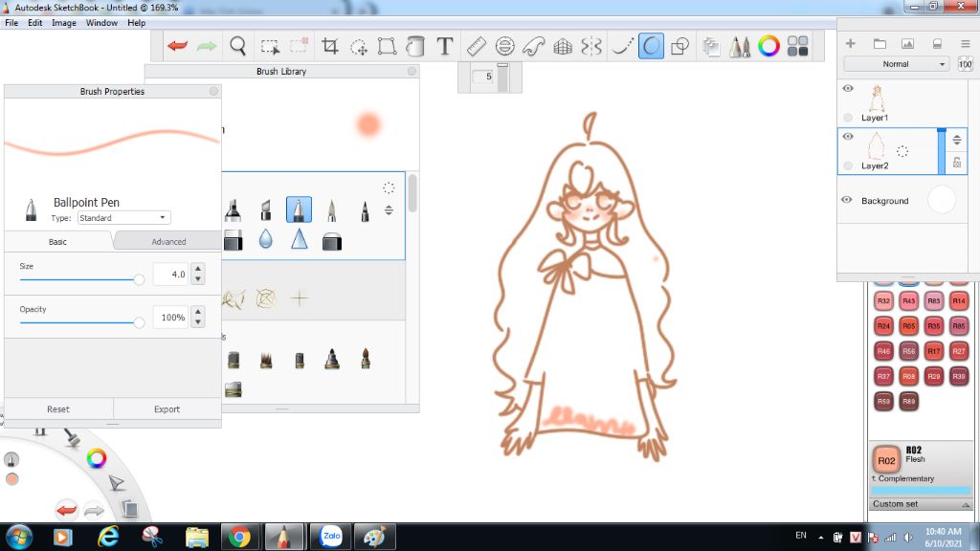Open the Image menu
Viewport: 980px width, 551px height.
[x=64, y=23]
